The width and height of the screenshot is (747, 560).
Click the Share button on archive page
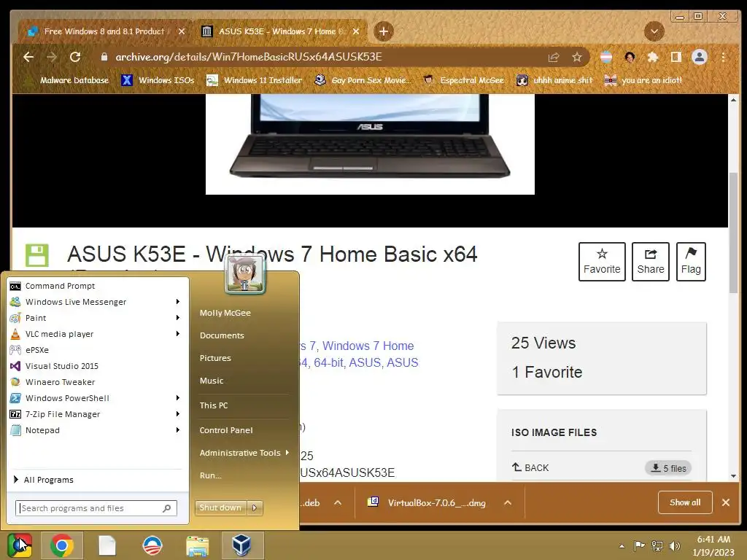[x=650, y=262]
